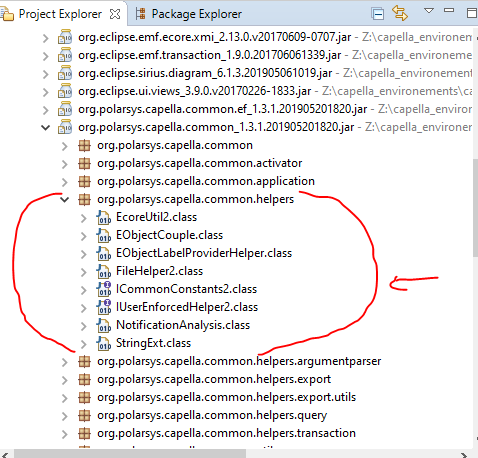The image size is (478, 458).
Task: Select the Project Explorer tab
Action: tap(60, 14)
